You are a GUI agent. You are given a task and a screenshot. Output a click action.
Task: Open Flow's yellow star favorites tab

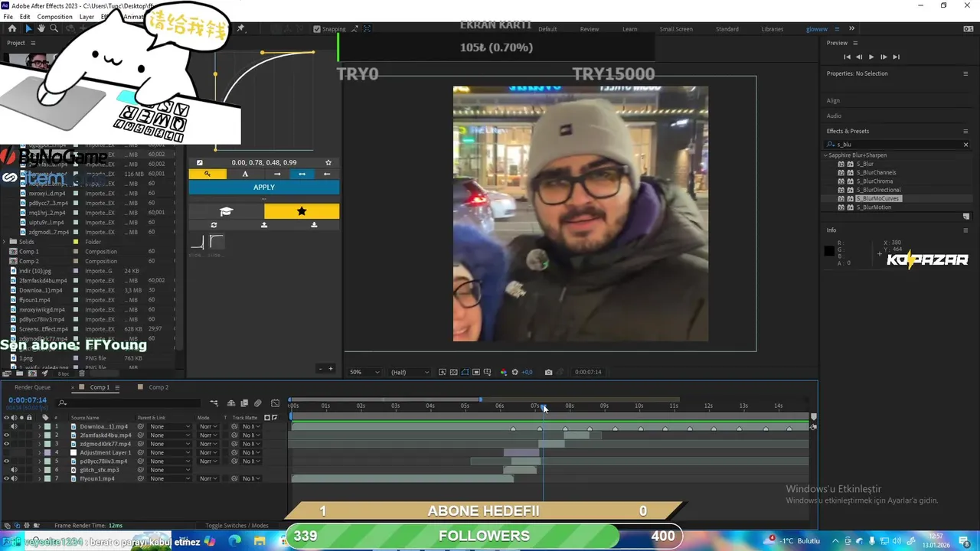pyautogui.click(x=302, y=211)
